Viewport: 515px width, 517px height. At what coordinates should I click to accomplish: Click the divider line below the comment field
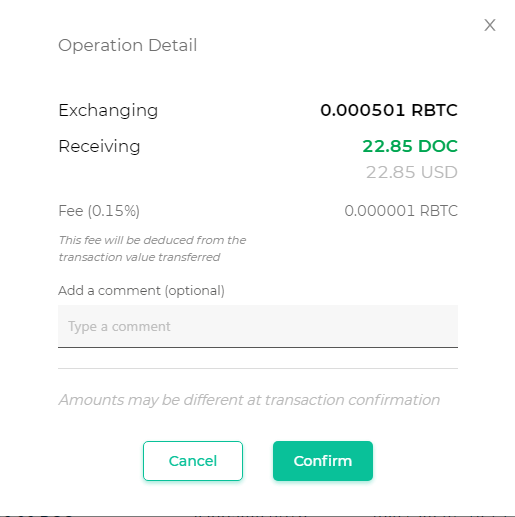click(x=258, y=368)
